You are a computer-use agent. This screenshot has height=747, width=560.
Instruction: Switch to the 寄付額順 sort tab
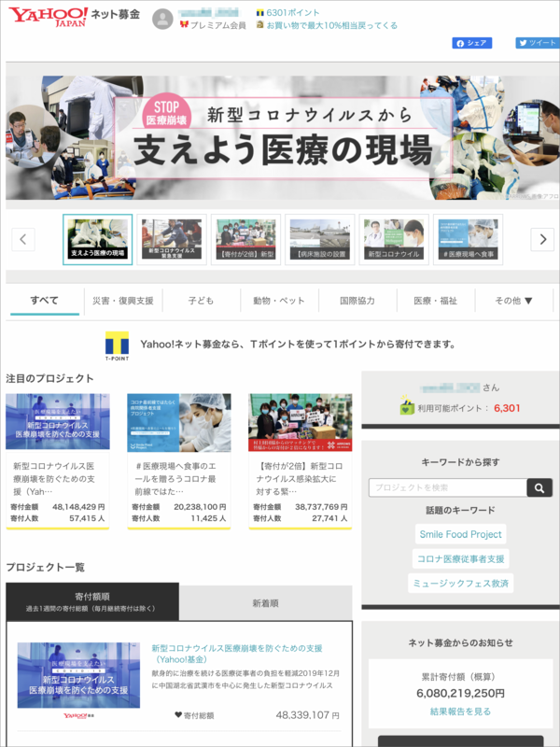click(x=92, y=601)
